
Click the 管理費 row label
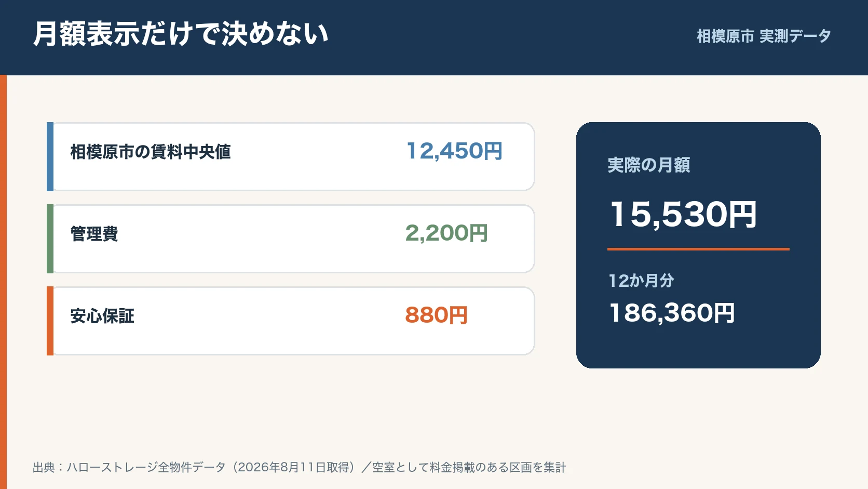94,234
